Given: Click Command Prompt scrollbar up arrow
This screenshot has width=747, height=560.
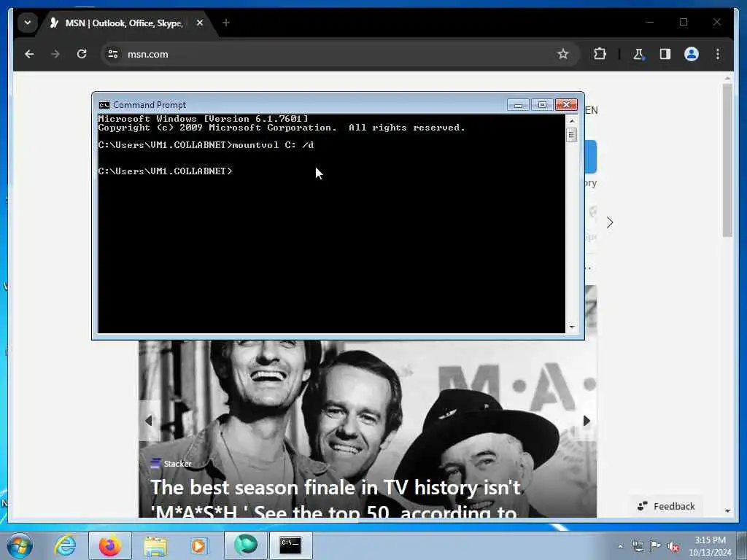Looking at the screenshot, I should pyautogui.click(x=572, y=120).
